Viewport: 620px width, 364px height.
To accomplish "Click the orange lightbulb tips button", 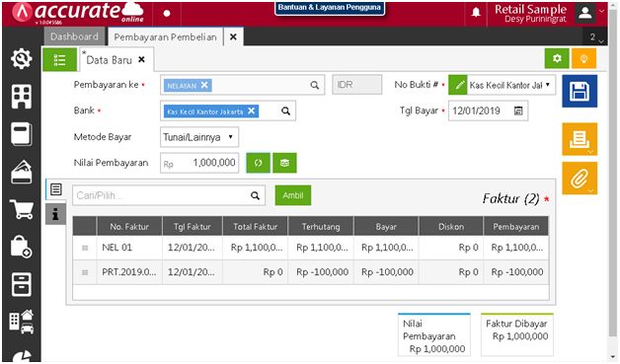I will (x=583, y=58).
